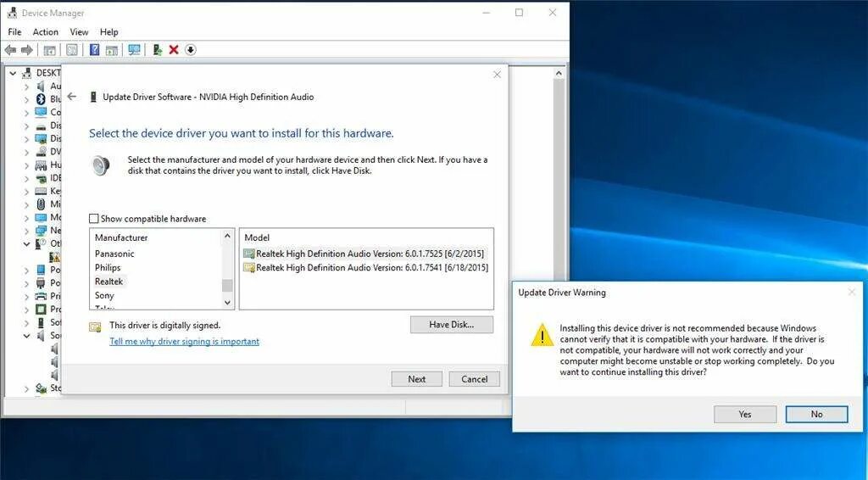The image size is (868, 480).
Task: Collapse the Other devices category arrow
Action: coord(26,243)
